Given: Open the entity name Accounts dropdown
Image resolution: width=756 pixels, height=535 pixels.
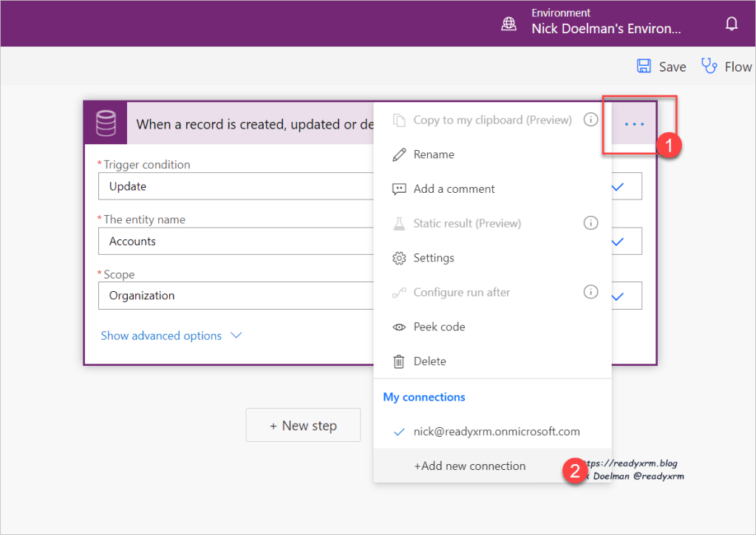Looking at the screenshot, I should [618, 241].
